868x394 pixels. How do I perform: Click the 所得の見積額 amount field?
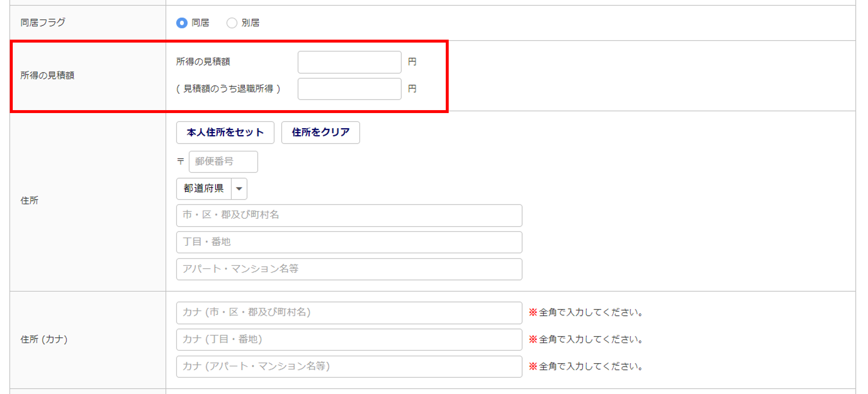349,62
